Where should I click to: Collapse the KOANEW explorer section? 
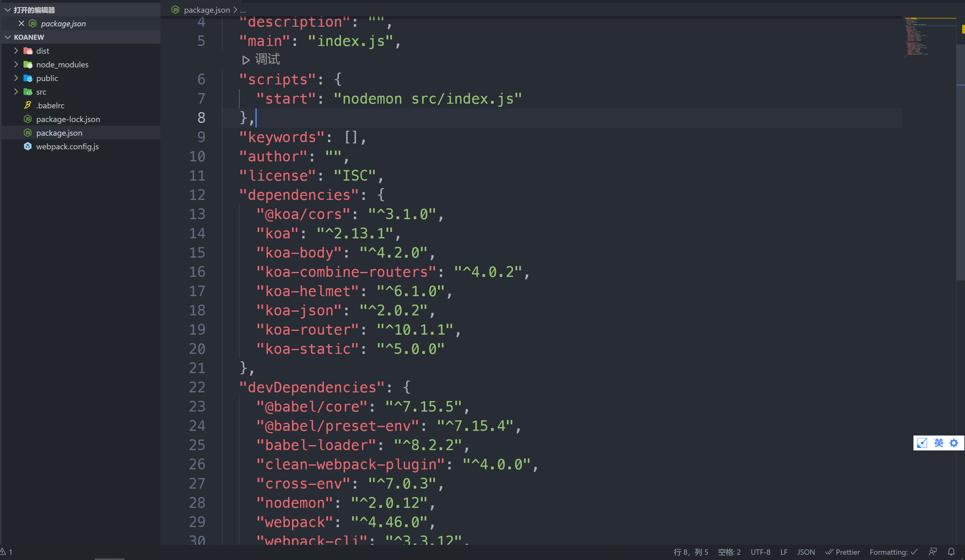(x=8, y=37)
